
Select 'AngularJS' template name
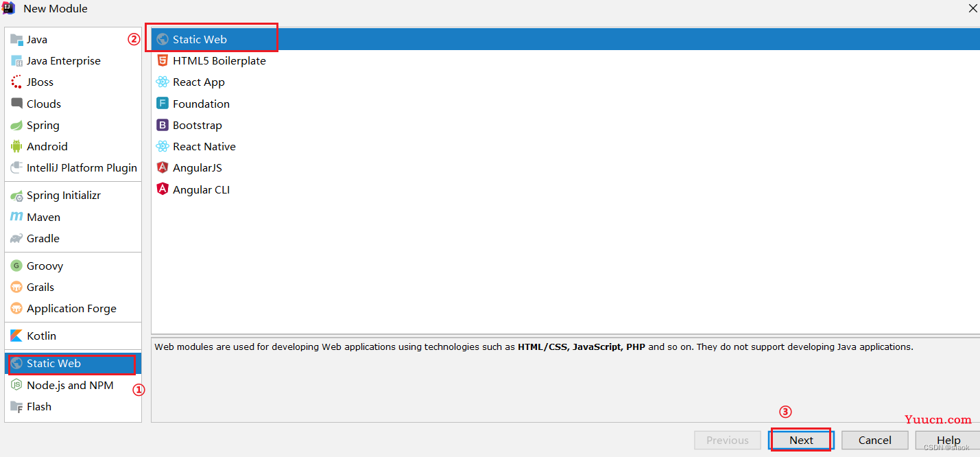(198, 167)
